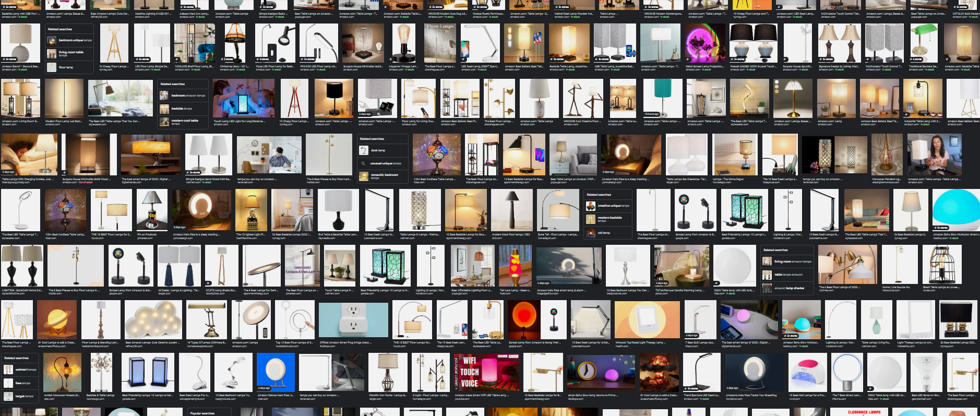Open the Amazon Smart Plug image
980x416 pixels.
(x=353, y=320)
